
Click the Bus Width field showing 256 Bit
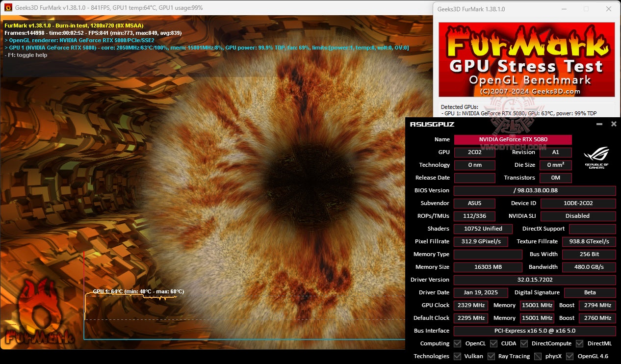589,254
